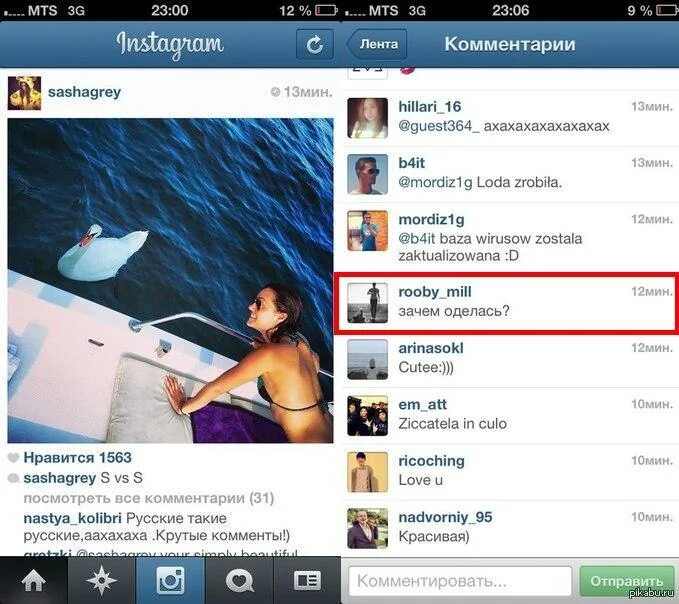Open rooby_mill username link
This screenshot has width=679, height=604.
(x=435, y=292)
